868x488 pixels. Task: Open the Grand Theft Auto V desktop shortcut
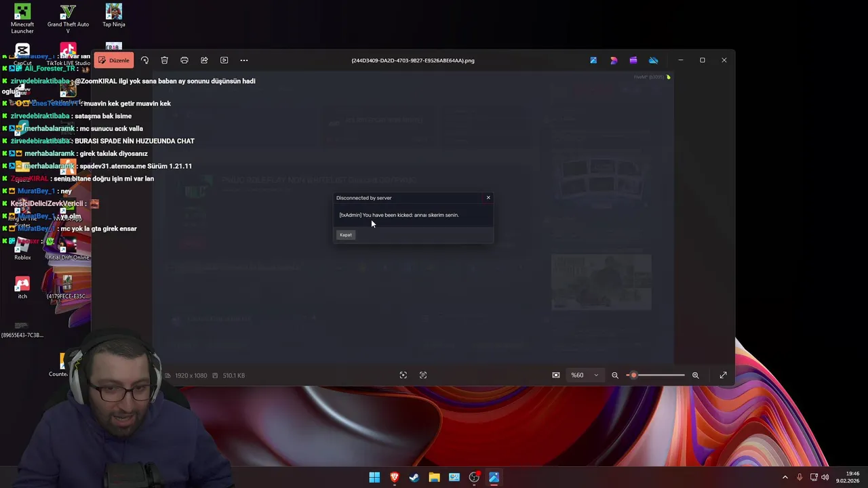(68, 19)
